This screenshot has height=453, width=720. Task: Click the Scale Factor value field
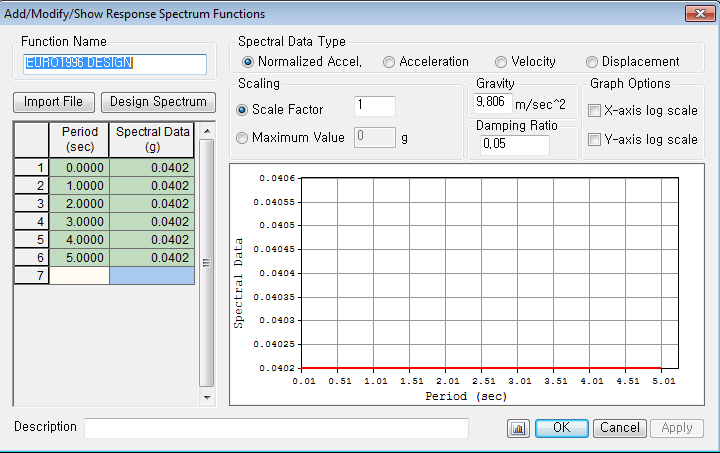(375, 107)
